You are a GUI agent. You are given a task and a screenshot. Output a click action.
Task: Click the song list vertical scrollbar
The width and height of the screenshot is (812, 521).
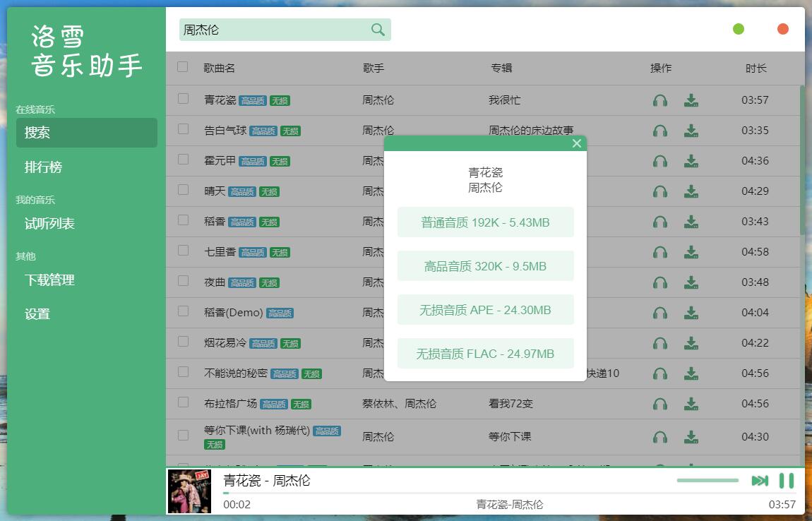[802, 160]
